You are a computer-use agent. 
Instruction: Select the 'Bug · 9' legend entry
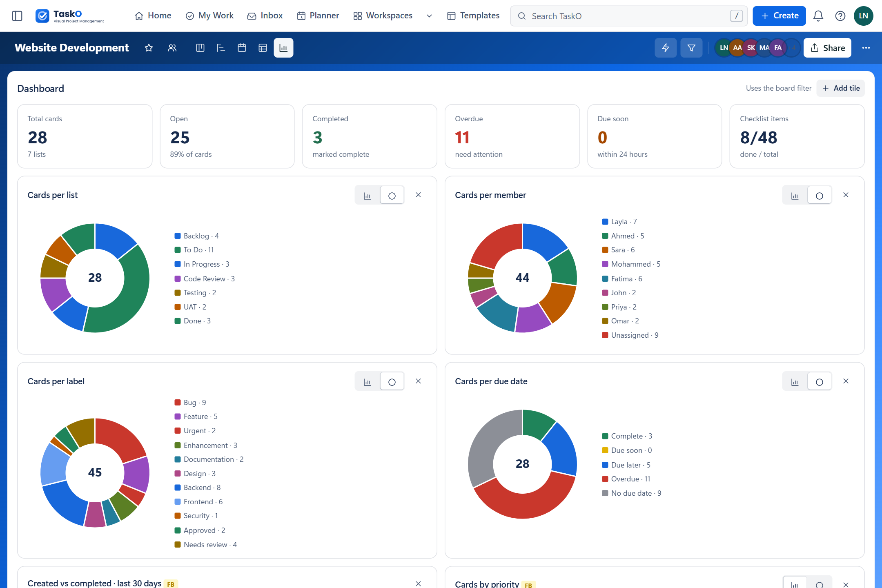point(190,402)
